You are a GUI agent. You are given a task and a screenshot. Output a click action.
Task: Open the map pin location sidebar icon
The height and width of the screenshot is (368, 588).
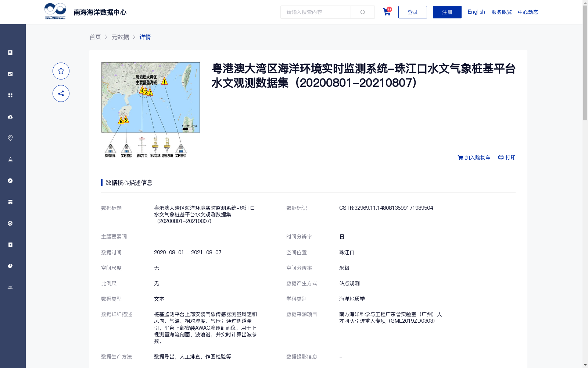pos(10,138)
